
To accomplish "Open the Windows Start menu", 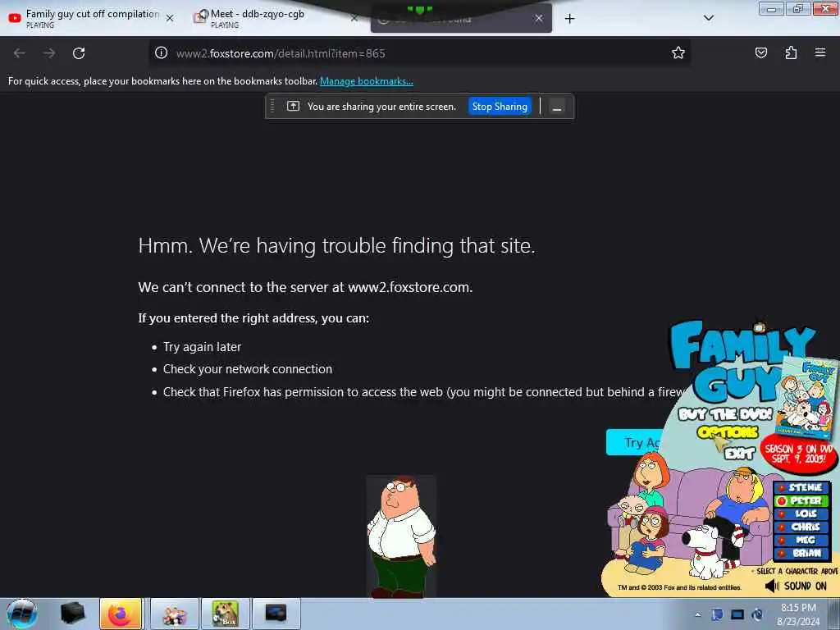I will pyautogui.click(x=21, y=614).
